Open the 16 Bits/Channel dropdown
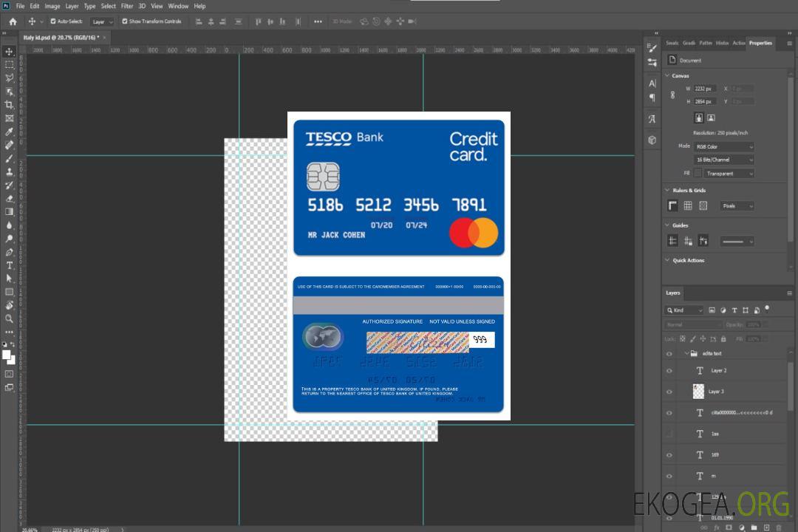 coord(723,160)
